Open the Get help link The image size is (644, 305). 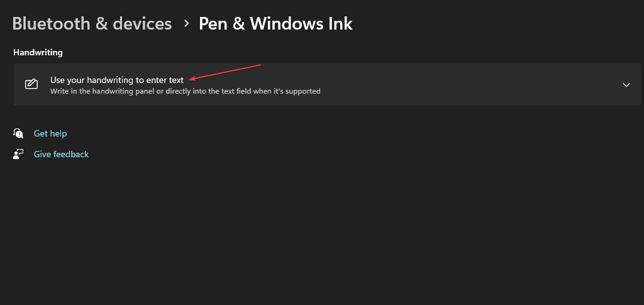[x=50, y=133]
